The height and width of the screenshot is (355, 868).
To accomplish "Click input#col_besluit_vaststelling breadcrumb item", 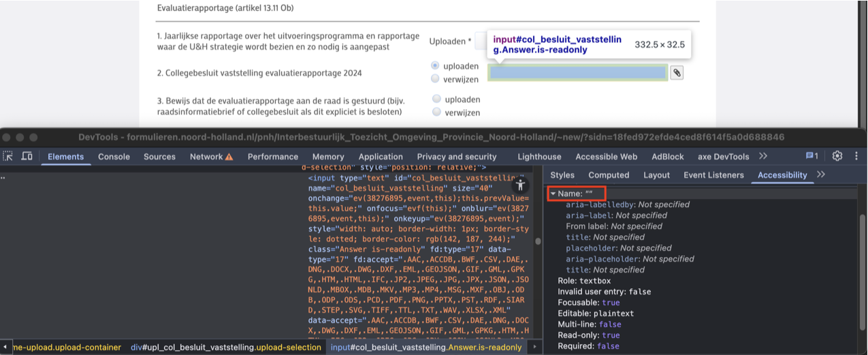I will coord(426,348).
